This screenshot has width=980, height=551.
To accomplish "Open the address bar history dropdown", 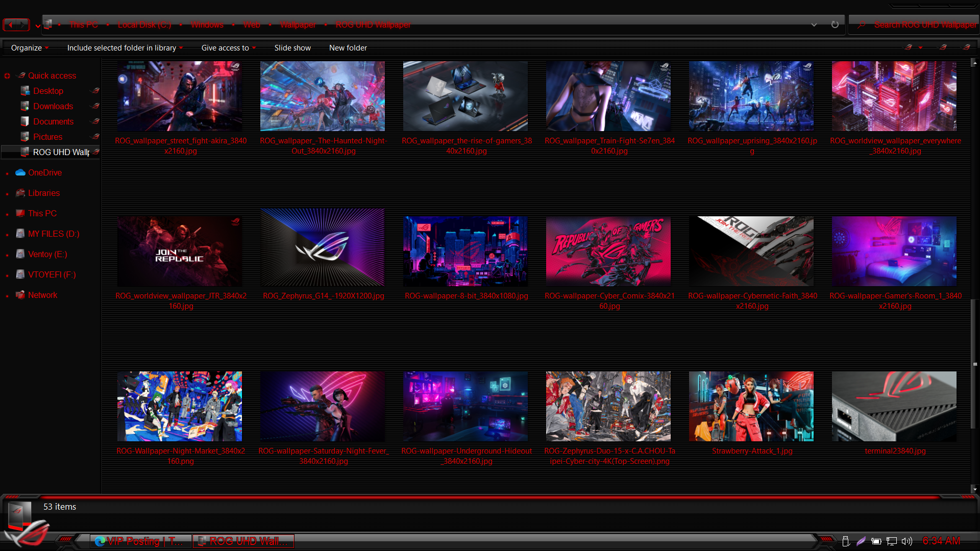I will pos(814,24).
